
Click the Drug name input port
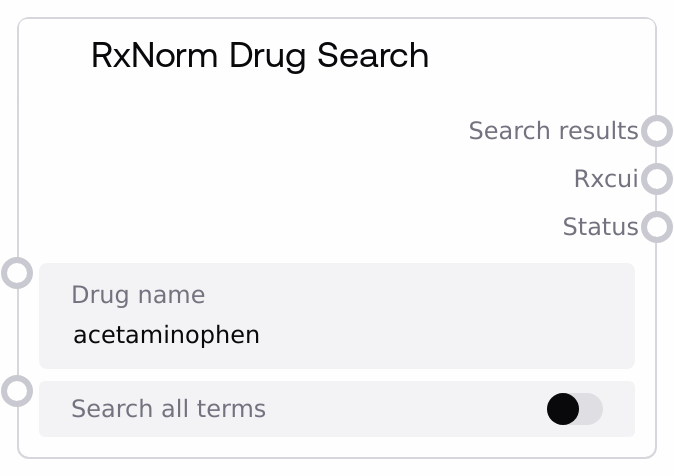17,273
